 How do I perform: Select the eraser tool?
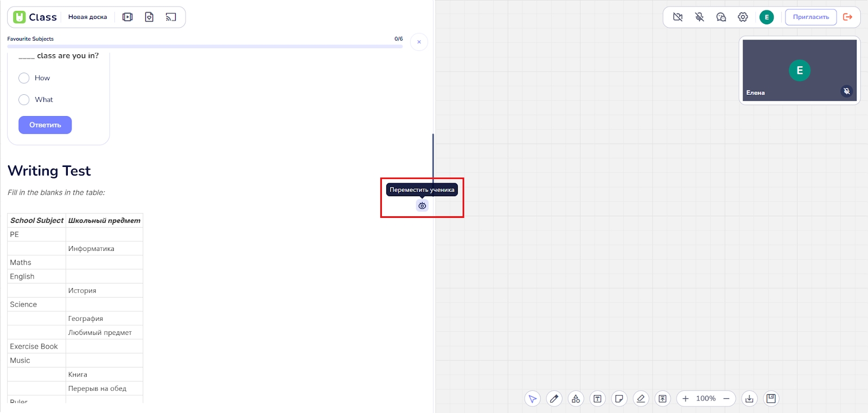[x=641, y=399]
